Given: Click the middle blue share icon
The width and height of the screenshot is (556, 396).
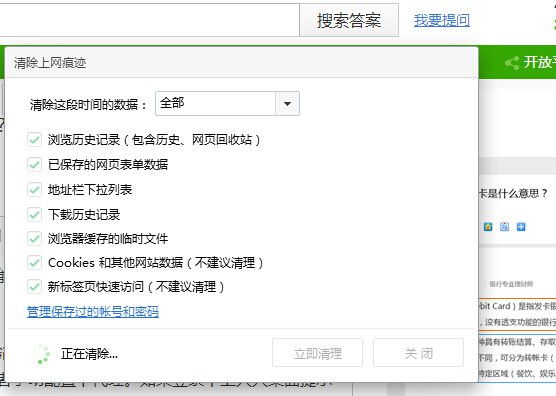Looking at the screenshot, I should [504, 227].
